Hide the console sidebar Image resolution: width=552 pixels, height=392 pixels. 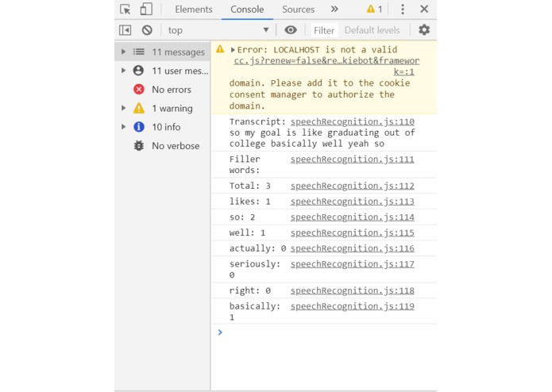coord(125,30)
